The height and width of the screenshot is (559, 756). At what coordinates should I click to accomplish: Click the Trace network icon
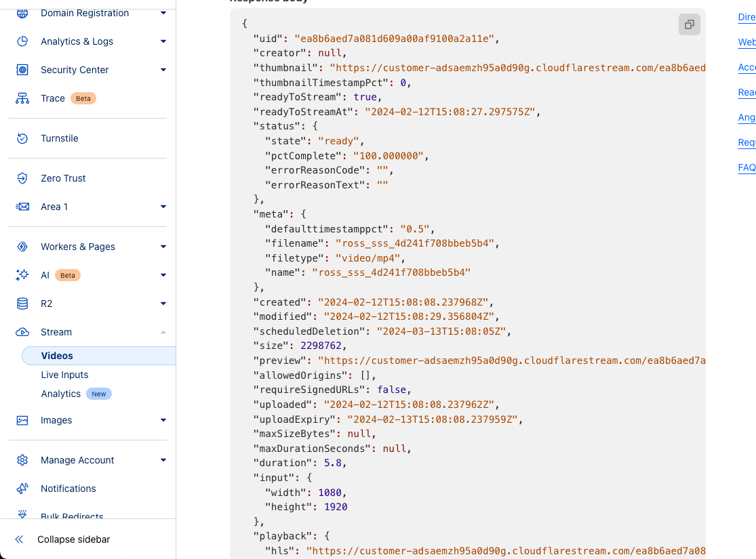(22, 98)
